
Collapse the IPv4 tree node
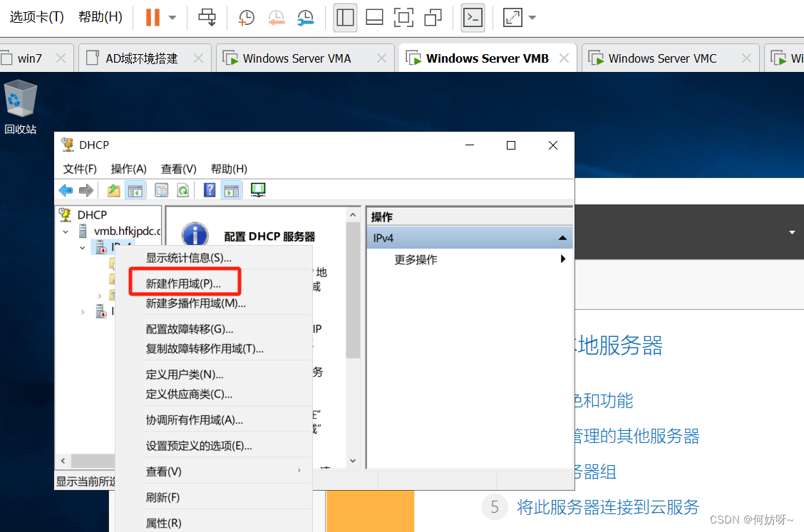pos(83,248)
